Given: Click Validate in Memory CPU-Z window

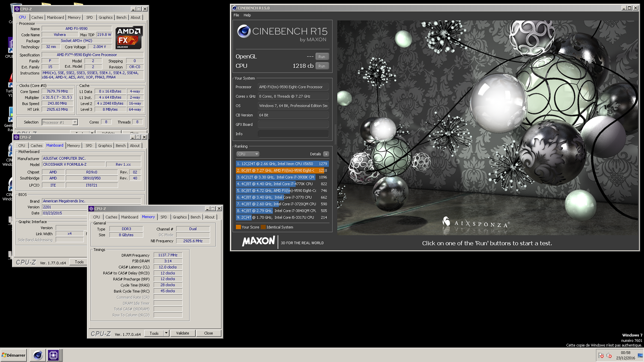Looking at the screenshot, I should point(183,333).
